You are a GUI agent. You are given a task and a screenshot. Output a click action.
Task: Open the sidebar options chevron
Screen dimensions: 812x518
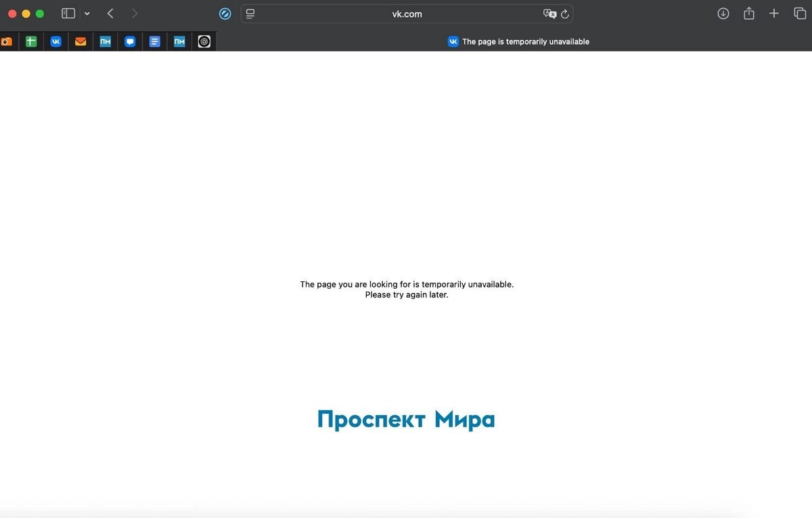point(87,13)
